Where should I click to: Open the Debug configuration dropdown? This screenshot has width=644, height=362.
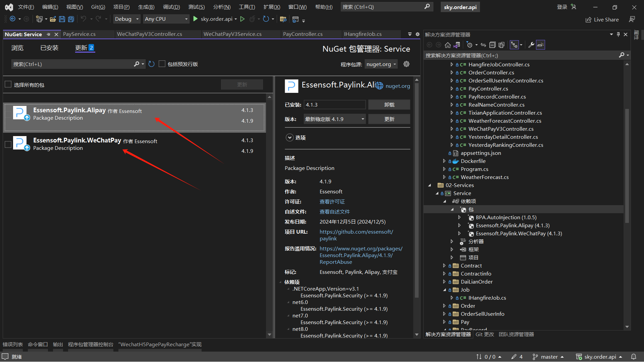click(127, 19)
